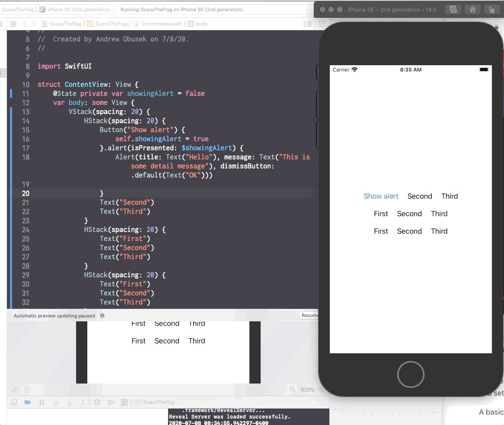Click body symbol in jump bar

(198, 24)
